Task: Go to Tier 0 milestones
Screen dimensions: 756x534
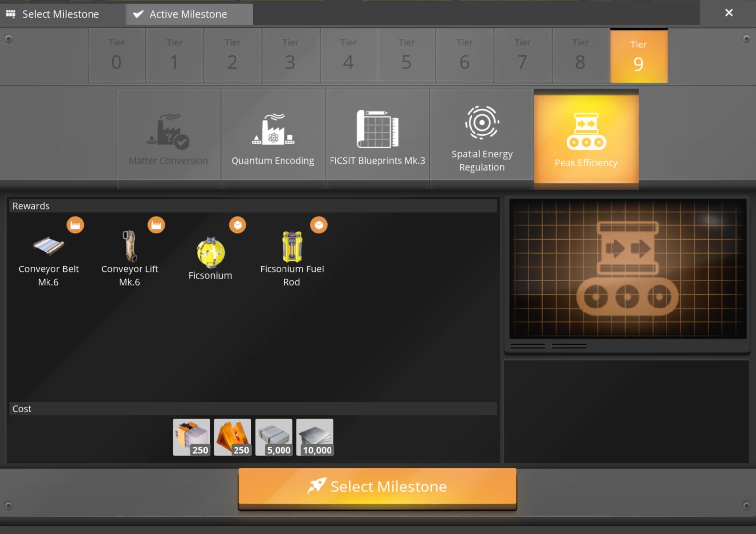Action: point(116,55)
